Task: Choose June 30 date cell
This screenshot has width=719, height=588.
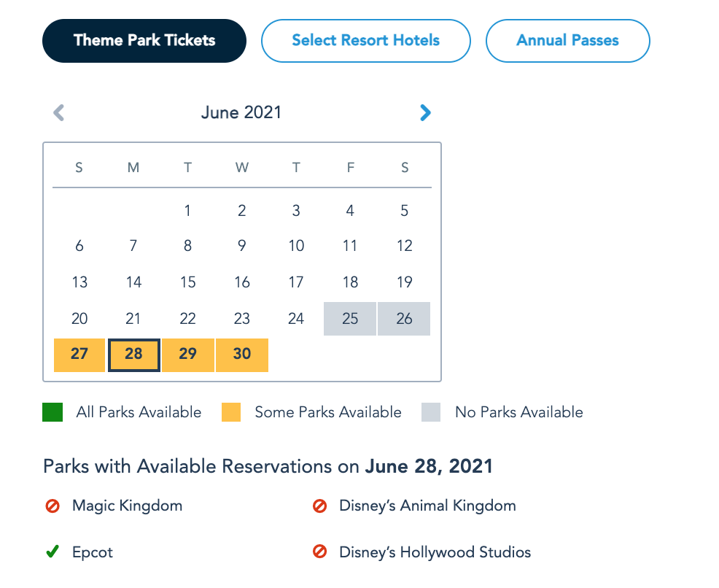Action: (x=242, y=355)
